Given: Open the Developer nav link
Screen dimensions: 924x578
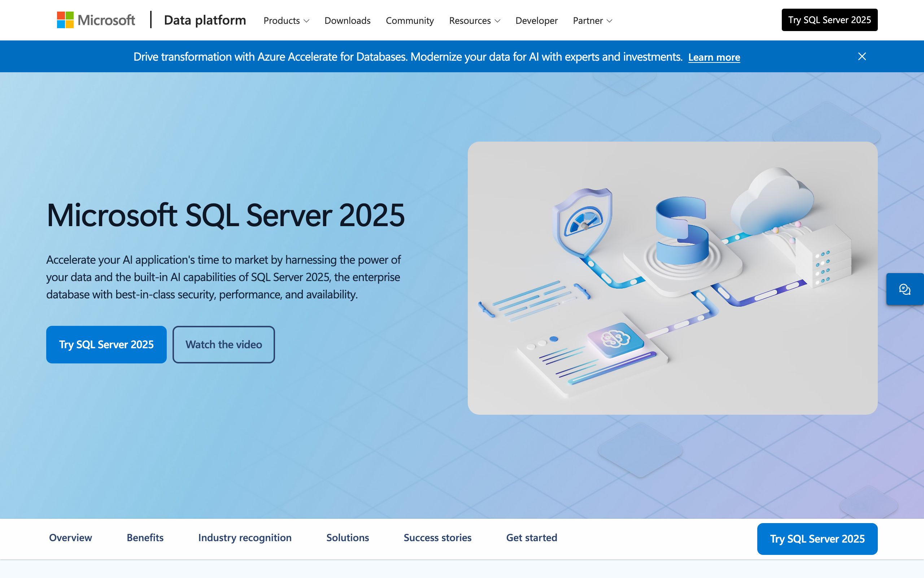Looking at the screenshot, I should (536, 20).
